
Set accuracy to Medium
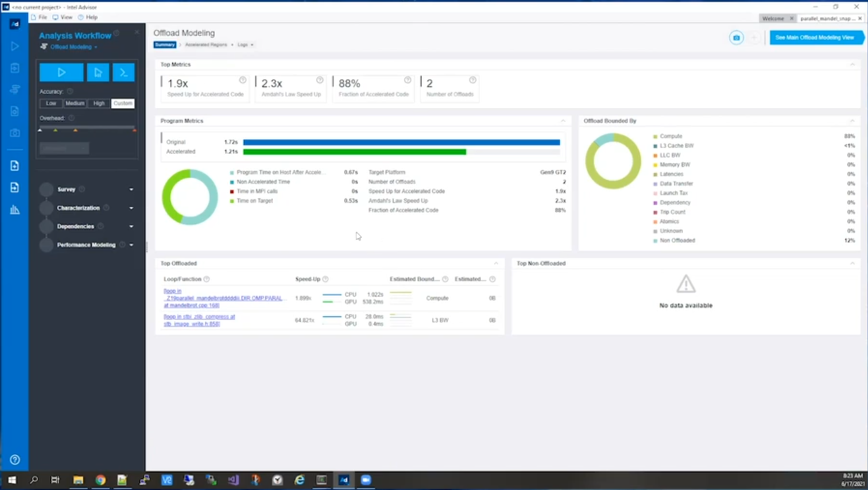pyautogui.click(x=74, y=103)
